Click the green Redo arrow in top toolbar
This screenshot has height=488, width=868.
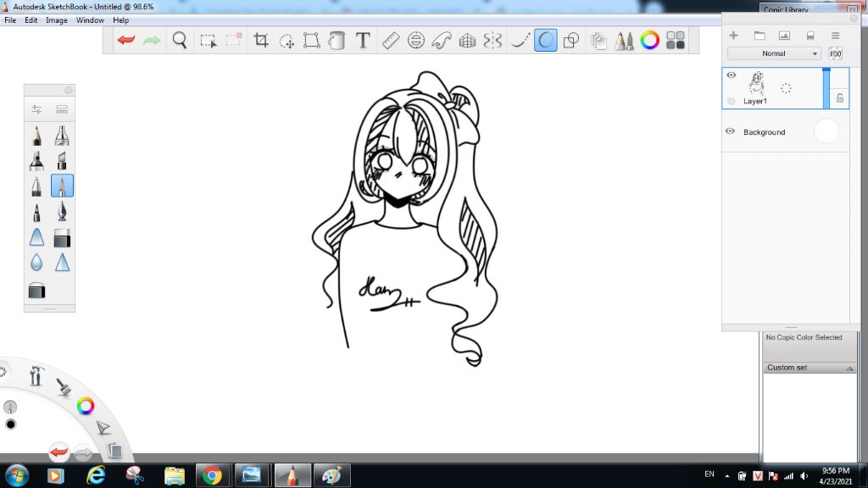click(153, 40)
